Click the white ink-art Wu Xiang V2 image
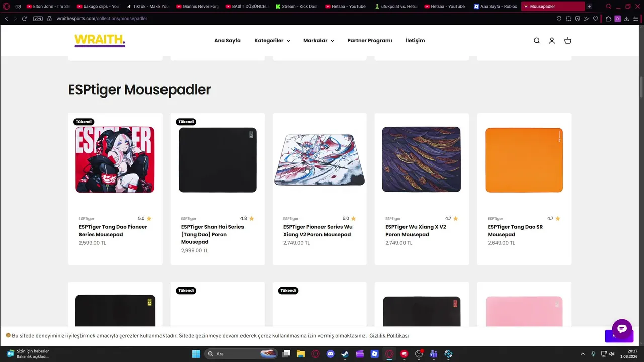Image resolution: width=644 pixels, height=362 pixels. pyautogui.click(x=319, y=160)
